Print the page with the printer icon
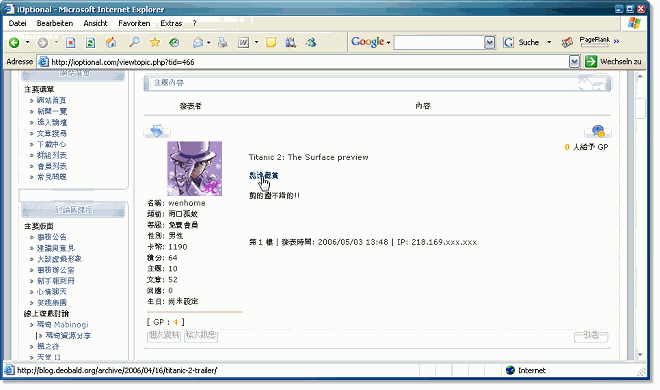660x390 pixels. (x=222, y=42)
